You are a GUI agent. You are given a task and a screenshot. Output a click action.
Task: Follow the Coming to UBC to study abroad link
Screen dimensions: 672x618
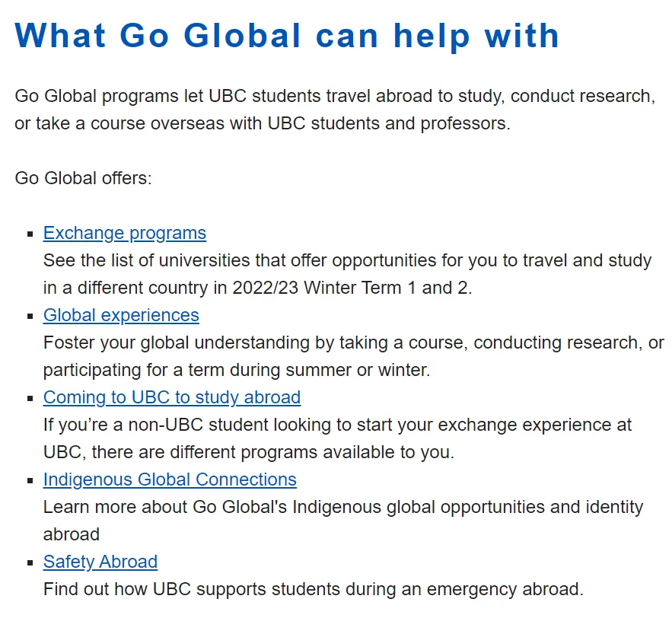coord(172,397)
